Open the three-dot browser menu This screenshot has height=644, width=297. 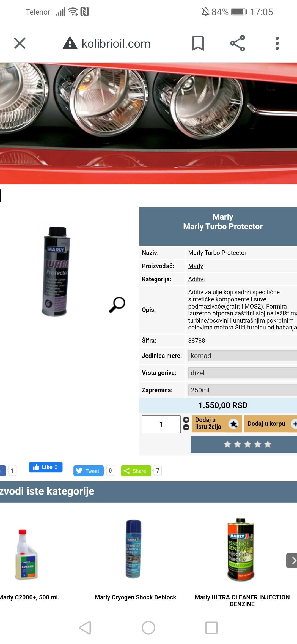[x=277, y=43]
